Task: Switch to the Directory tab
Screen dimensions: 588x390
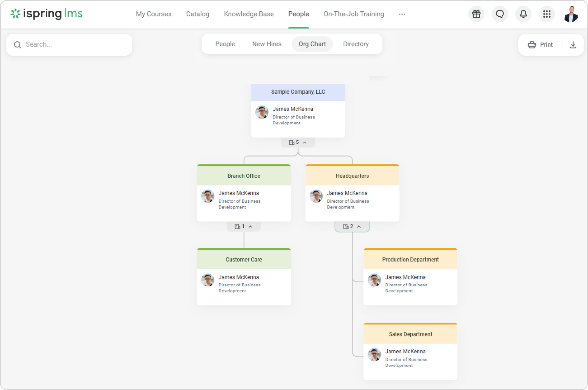Action: tap(356, 44)
